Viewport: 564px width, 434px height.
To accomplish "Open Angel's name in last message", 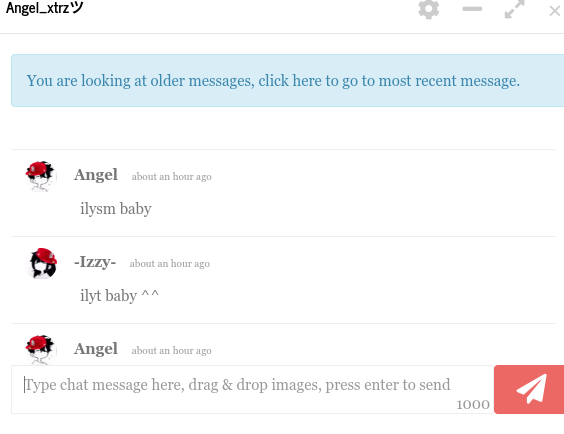I will pos(96,349).
